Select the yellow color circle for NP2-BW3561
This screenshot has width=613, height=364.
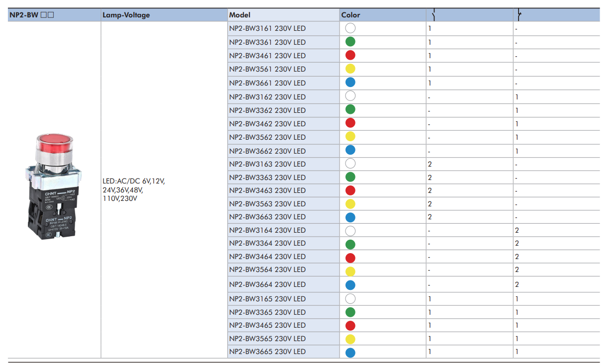pyautogui.click(x=350, y=69)
